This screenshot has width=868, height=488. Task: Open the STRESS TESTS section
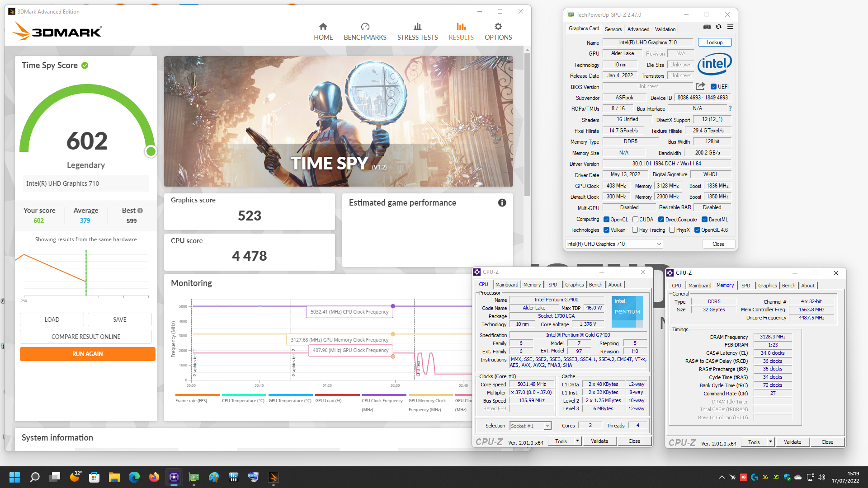[x=417, y=32]
